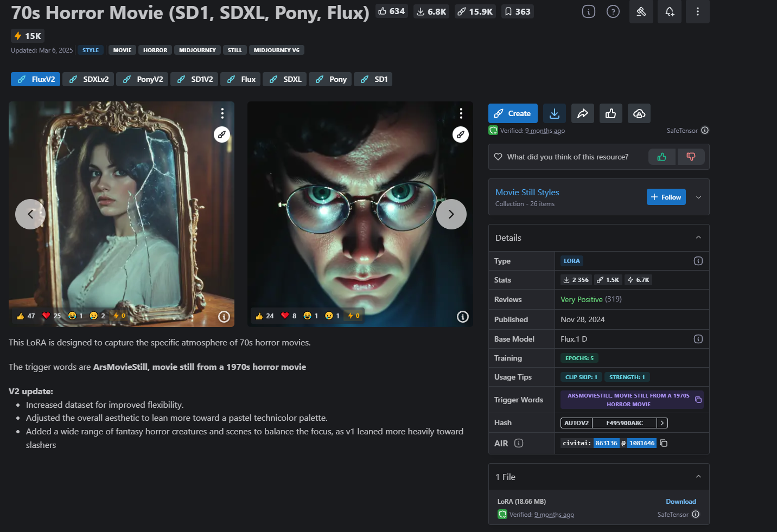777x532 pixels.
Task: Show AIR info icon
Action: pyautogui.click(x=519, y=443)
